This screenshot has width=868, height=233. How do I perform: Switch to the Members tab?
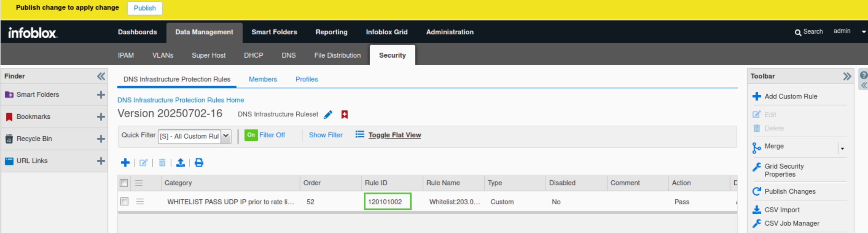(x=263, y=79)
